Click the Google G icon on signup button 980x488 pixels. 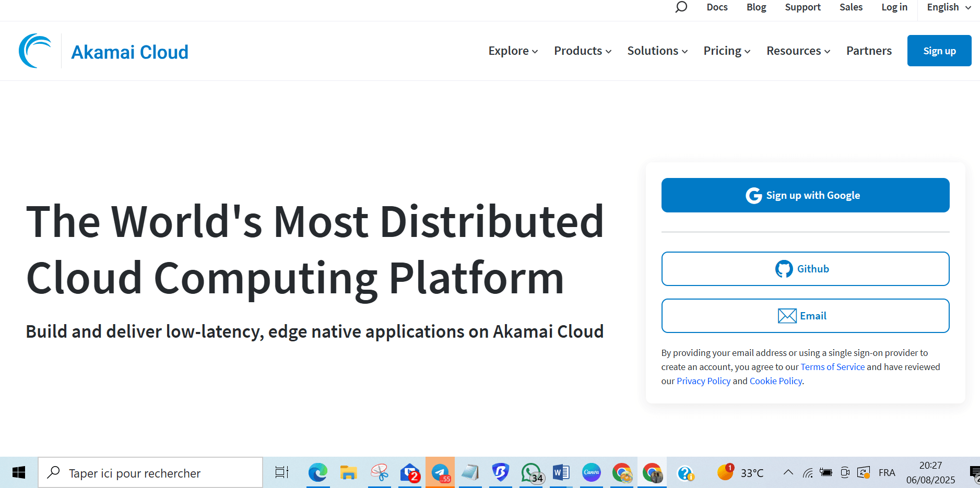coord(753,195)
